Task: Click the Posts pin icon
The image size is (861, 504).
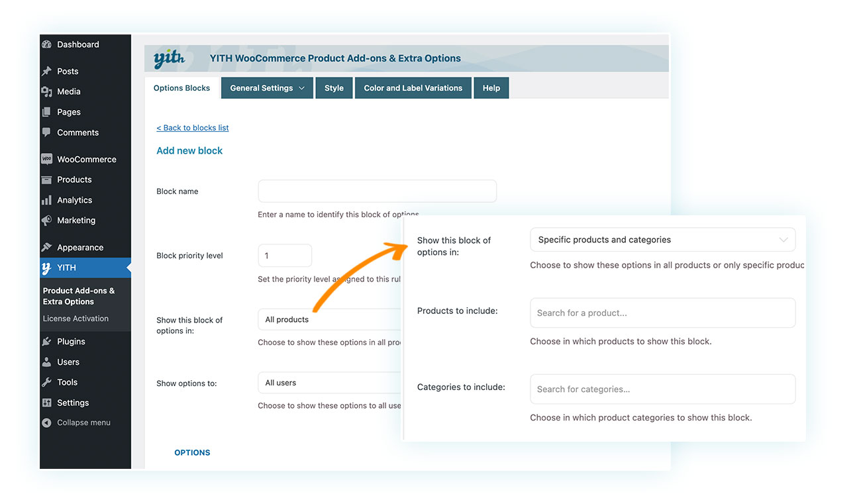Action: click(46, 72)
